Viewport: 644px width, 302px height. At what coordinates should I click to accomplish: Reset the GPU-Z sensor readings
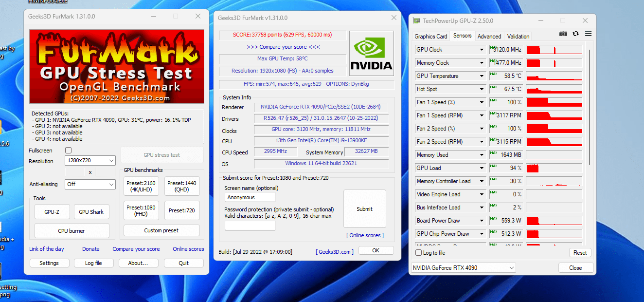(x=580, y=253)
